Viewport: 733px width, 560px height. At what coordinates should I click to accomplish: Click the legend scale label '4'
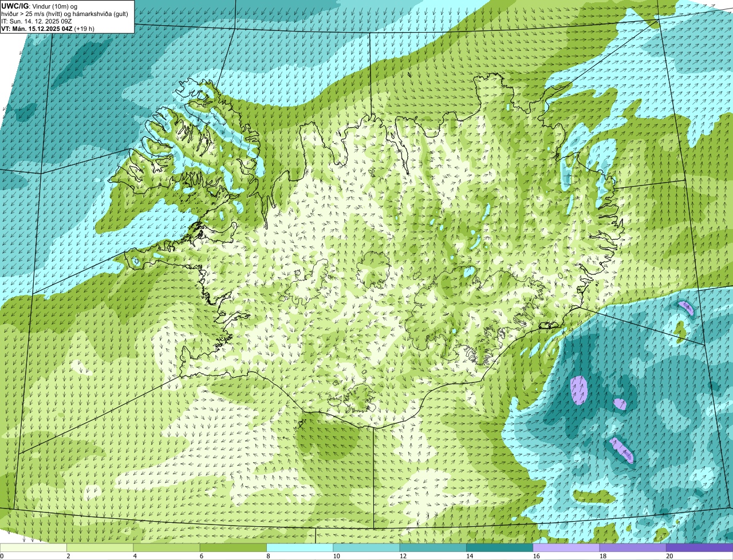click(x=134, y=556)
